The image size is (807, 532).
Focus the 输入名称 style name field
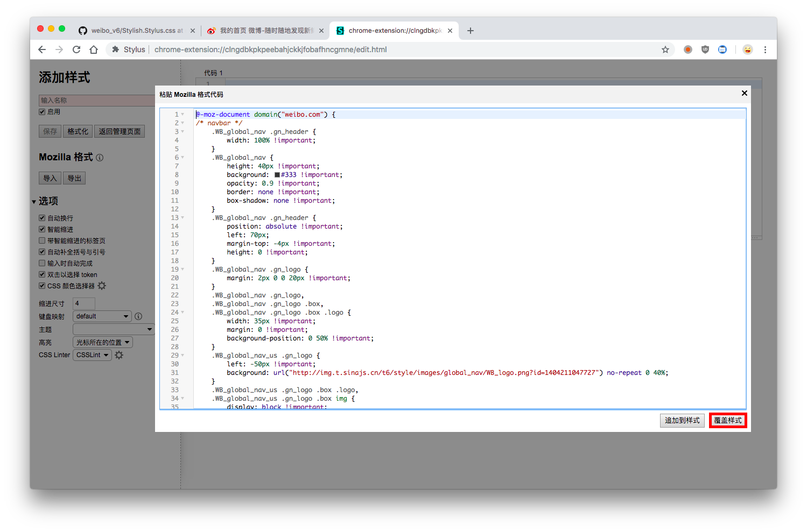(97, 101)
